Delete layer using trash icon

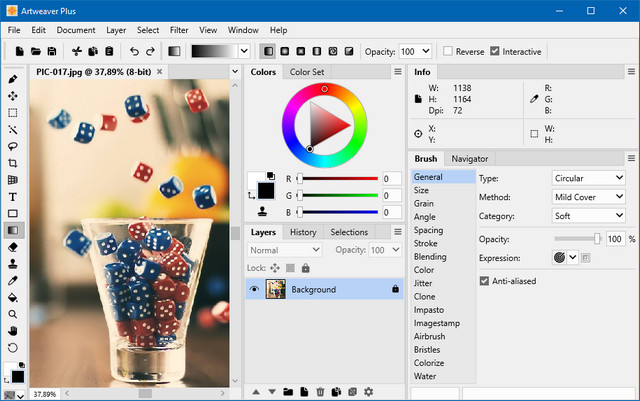(x=320, y=392)
